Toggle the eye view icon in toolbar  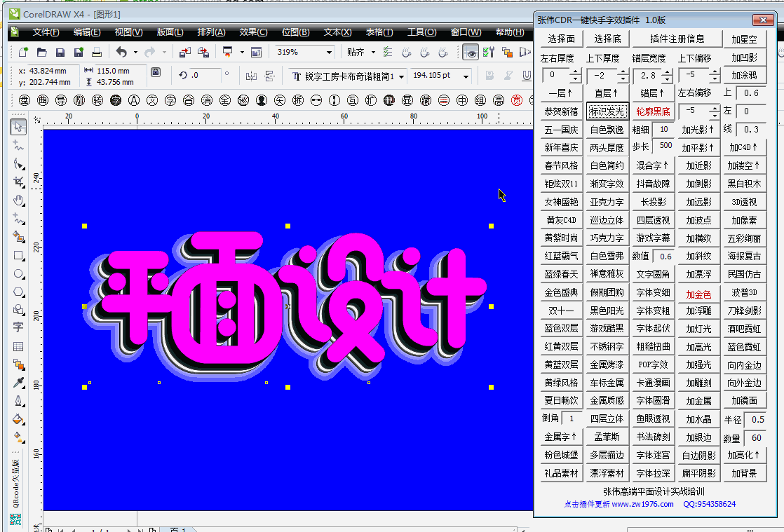[471, 52]
